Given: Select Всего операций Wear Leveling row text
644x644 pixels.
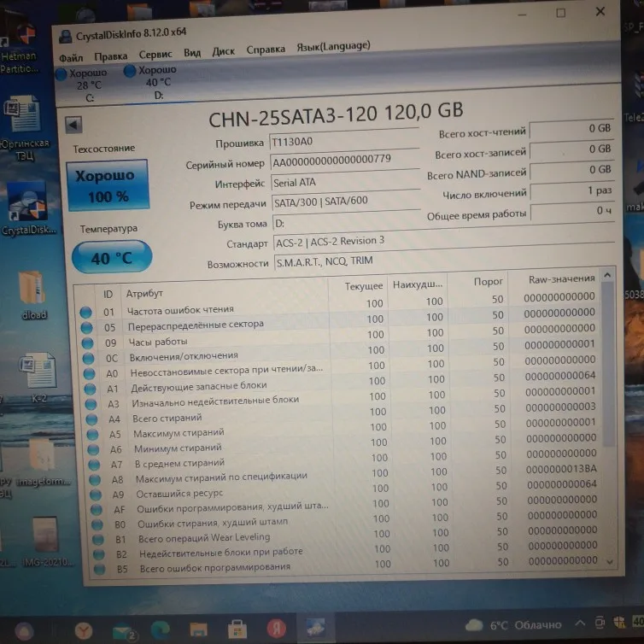Looking at the screenshot, I should [204, 537].
